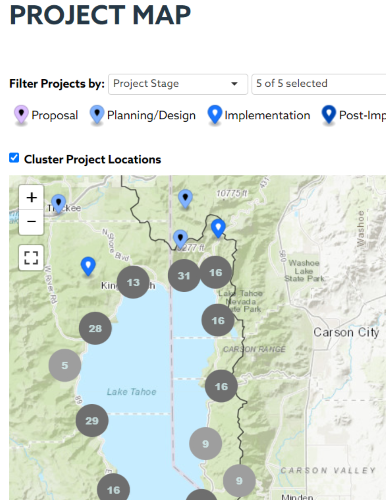
Task: Open the Project Stage dropdown
Action: pyautogui.click(x=178, y=84)
